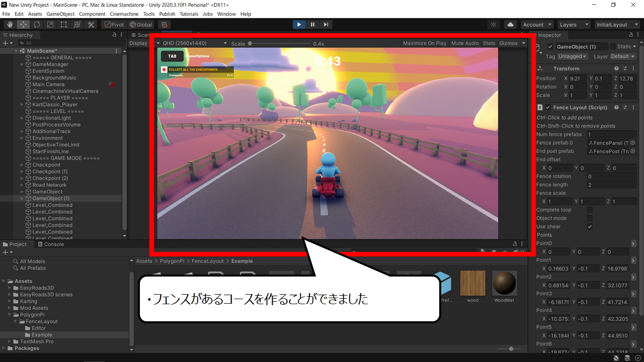Screen dimensions: 644x362
Task: Open the Window menu
Action: point(226,14)
